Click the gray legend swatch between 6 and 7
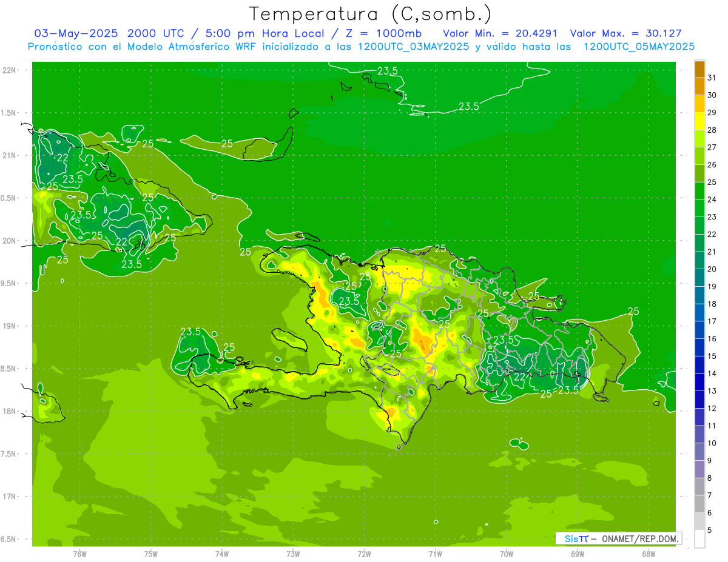 tap(699, 504)
